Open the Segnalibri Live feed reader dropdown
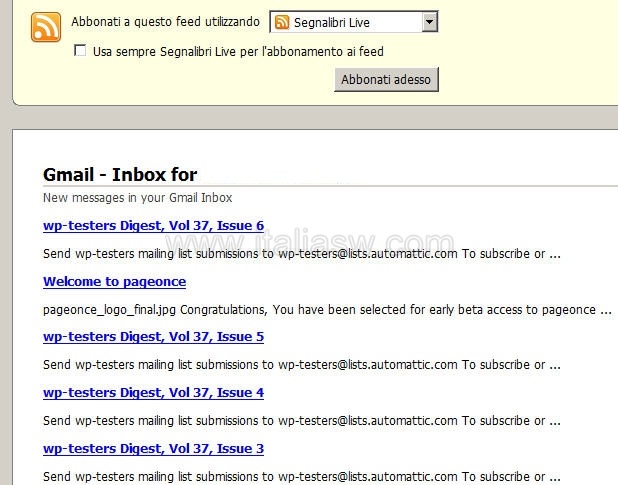 pyautogui.click(x=354, y=22)
